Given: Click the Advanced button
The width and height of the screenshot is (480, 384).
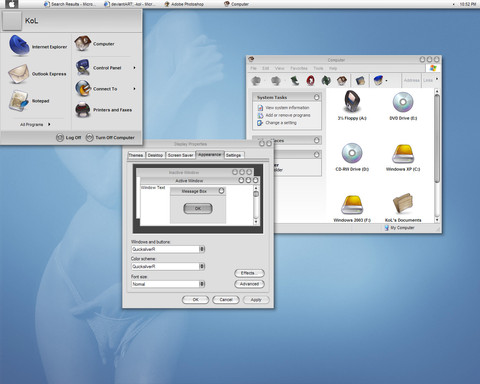Looking at the screenshot, I should tap(249, 284).
